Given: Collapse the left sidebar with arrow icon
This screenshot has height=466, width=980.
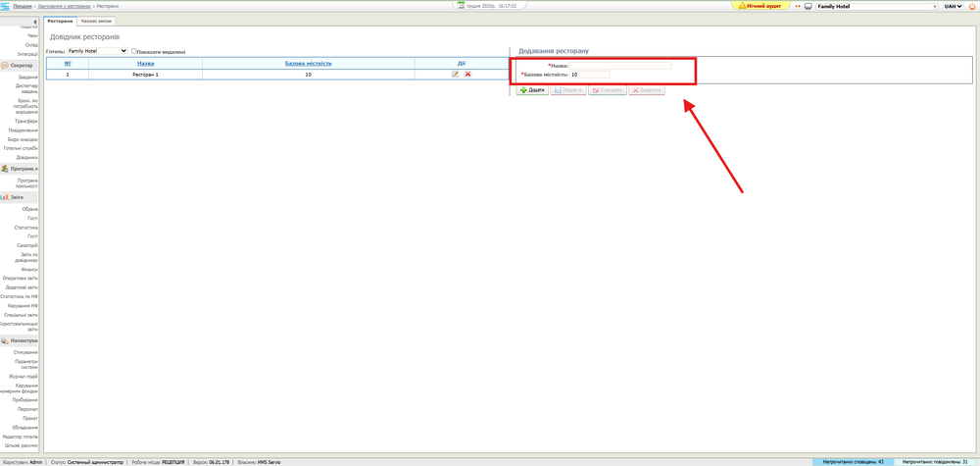Looking at the screenshot, I should 35,21.
